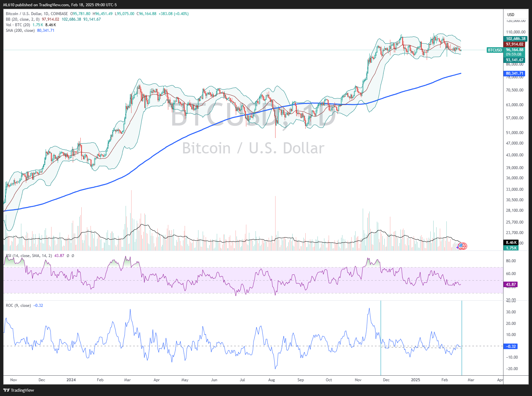532x396 pixels.
Task: Click the 39,000.00 price axis label
Action: click(515, 168)
